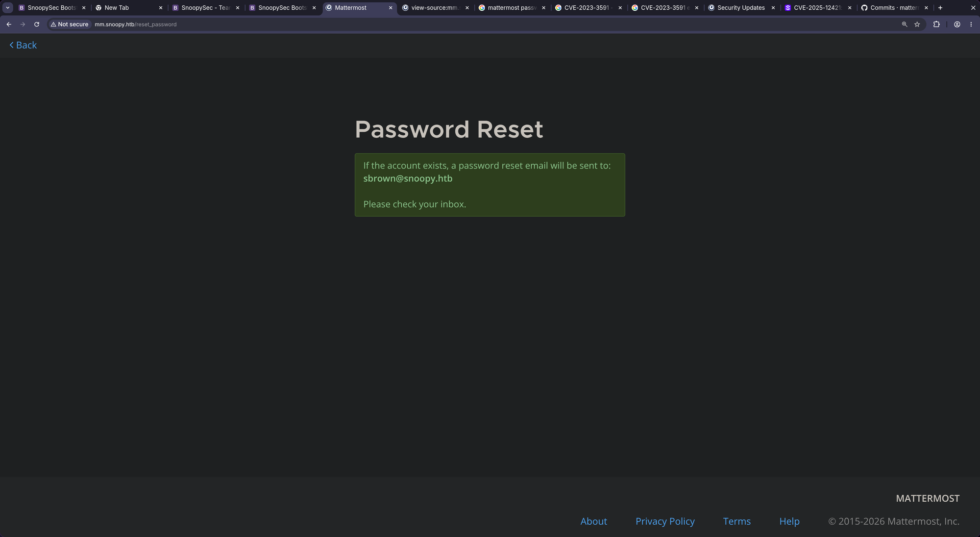Open the tab search dropdown arrow
This screenshot has height=537, width=980.
(8, 8)
